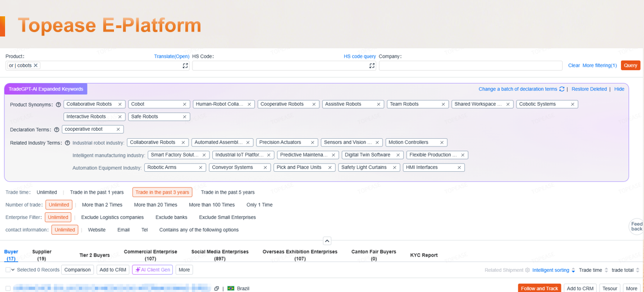Collapse the filter panel with chevron
Viewport: 644px width, 292px height.
coord(327,241)
